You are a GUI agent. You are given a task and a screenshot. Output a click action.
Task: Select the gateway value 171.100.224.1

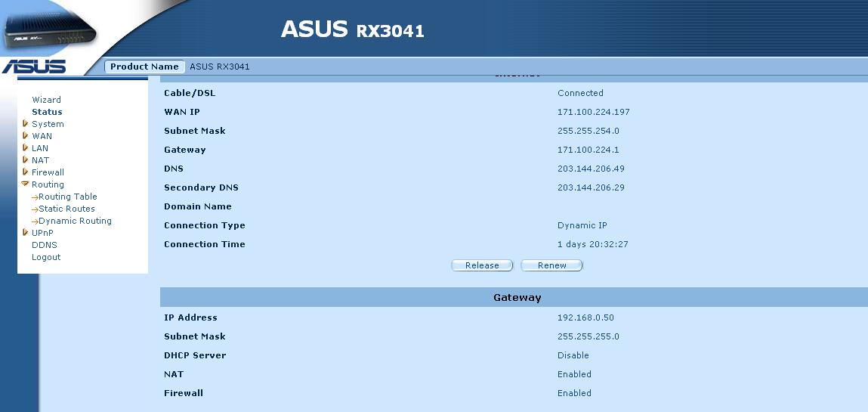pyautogui.click(x=587, y=150)
